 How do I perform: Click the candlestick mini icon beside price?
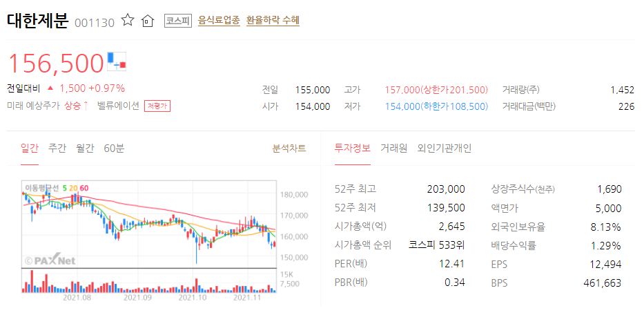tap(117, 61)
